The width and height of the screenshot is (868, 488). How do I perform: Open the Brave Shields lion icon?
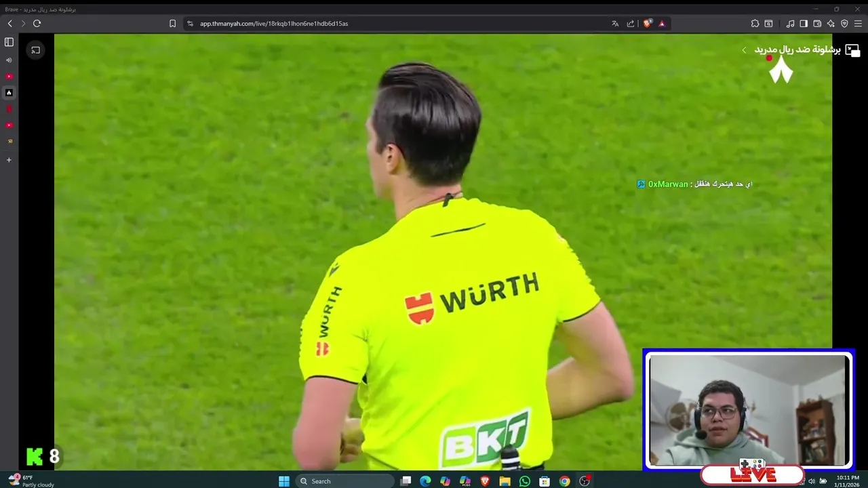(x=647, y=23)
